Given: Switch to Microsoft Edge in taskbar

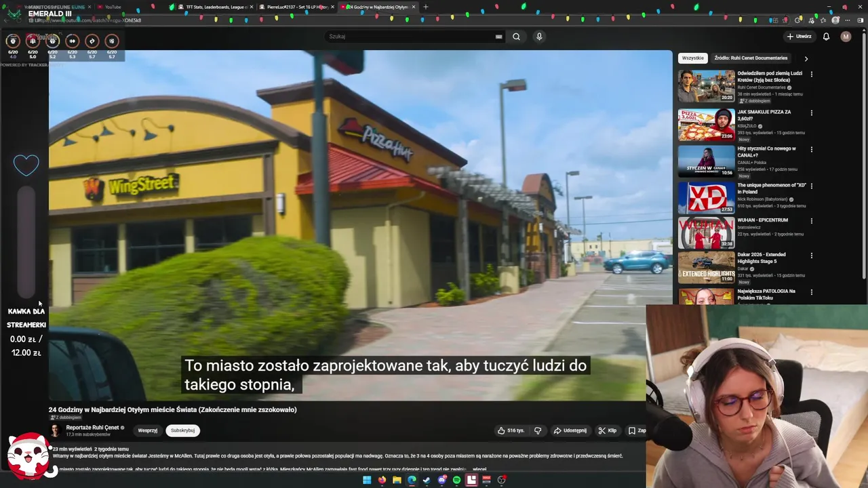Looking at the screenshot, I should [x=412, y=480].
